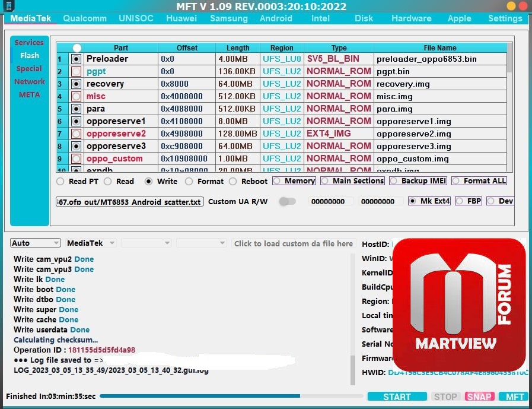
Task: Open the Huawei tab
Action: 181,18
